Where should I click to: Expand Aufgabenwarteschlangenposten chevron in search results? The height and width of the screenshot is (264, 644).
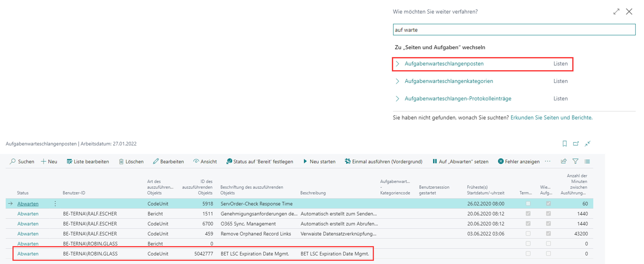[398, 64]
